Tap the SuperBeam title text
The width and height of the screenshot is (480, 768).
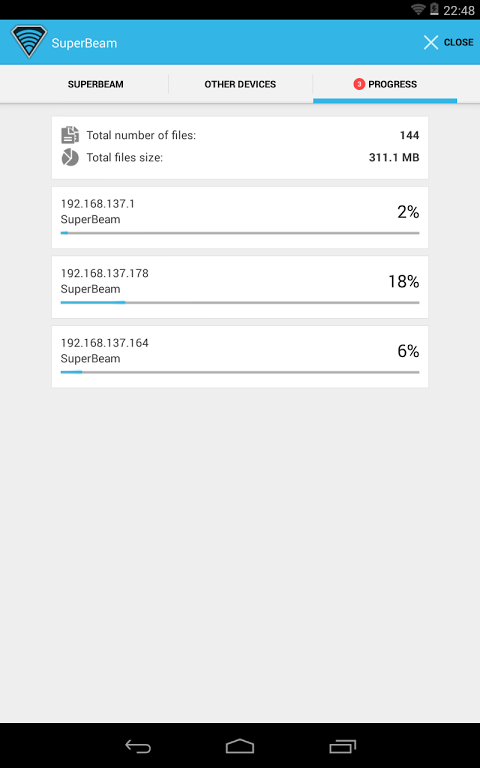(x=84, y=43)
